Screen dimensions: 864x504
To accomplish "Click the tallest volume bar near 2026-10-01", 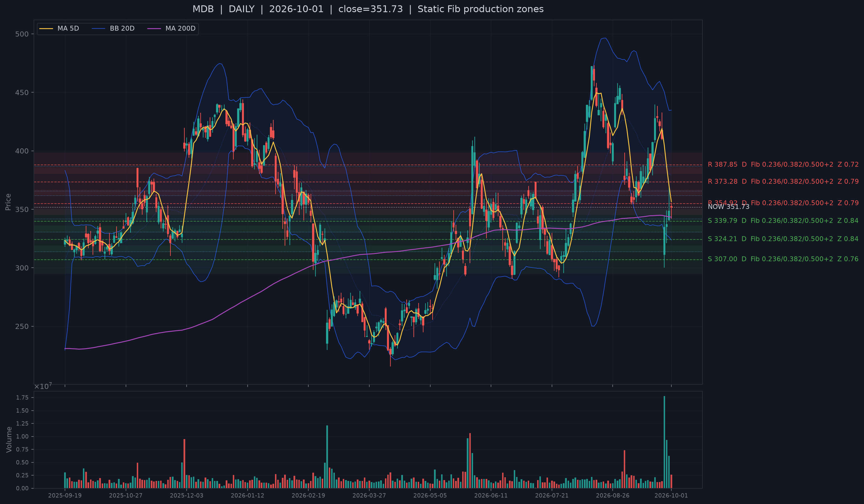I will (664, 442).
